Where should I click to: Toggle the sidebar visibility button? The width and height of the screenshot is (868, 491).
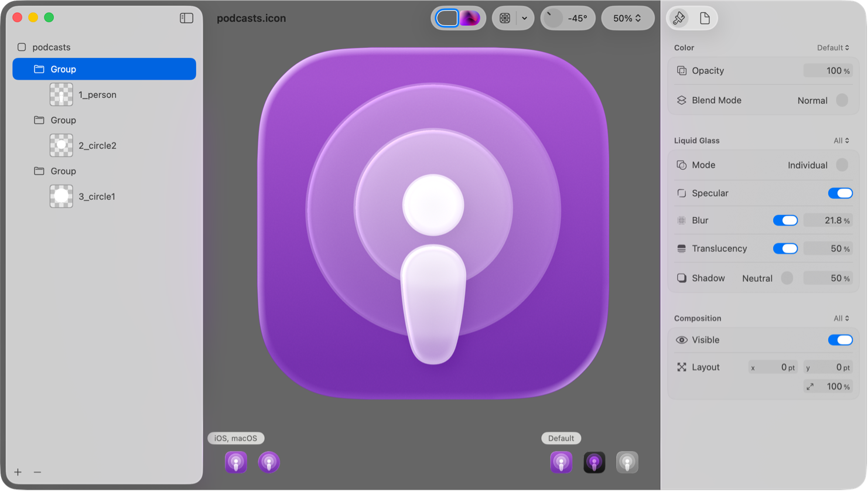(x=186, y=18)
